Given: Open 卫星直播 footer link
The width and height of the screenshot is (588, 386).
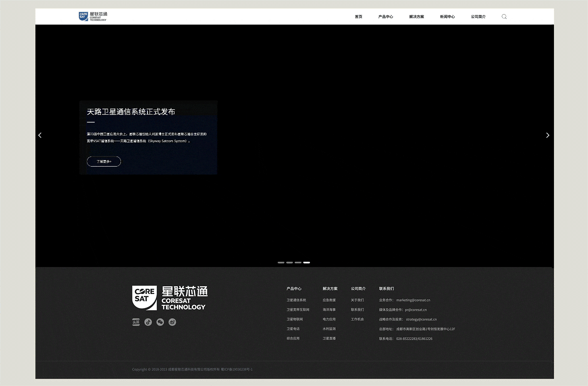Looking at the screenshot, I should pyautogui.click(x=329, y=338).
